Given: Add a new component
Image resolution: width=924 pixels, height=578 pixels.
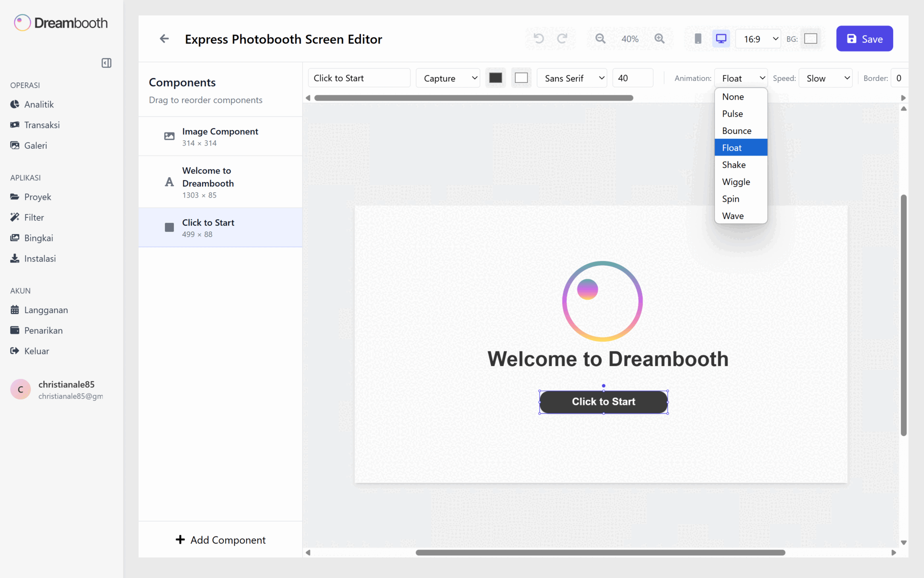Looking at the screenshot, I should [220, 540].
